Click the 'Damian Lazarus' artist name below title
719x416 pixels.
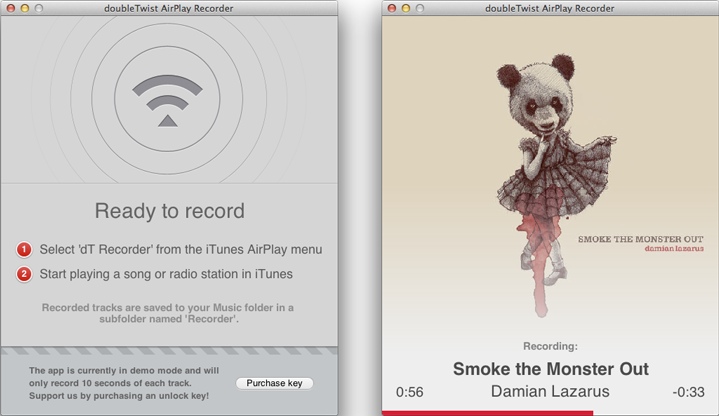550,391
